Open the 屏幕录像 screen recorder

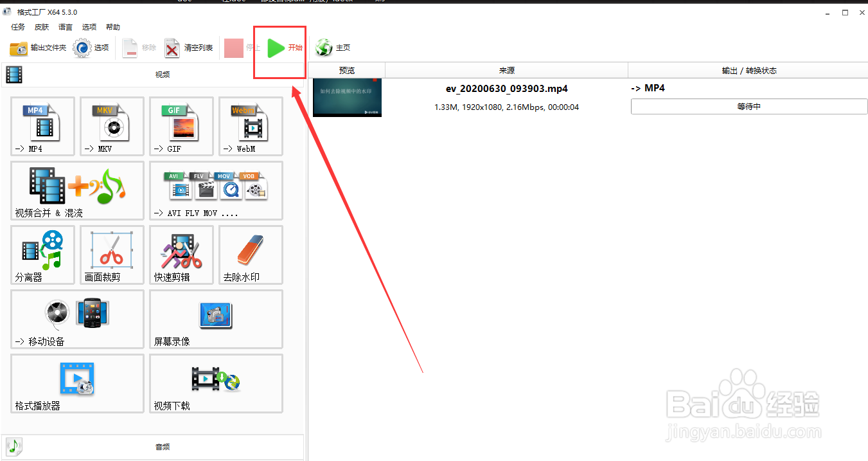click(216, 319)
